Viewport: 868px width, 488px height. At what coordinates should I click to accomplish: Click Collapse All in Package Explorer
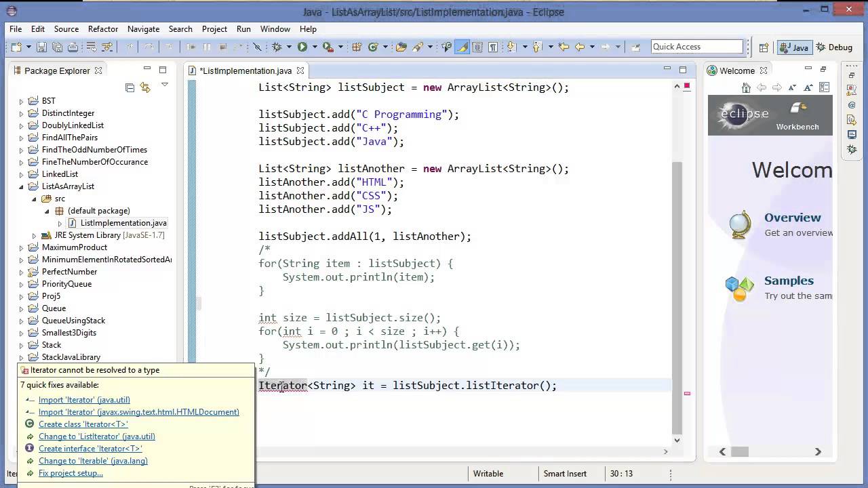pyautogui.click(x=130, y=87)
